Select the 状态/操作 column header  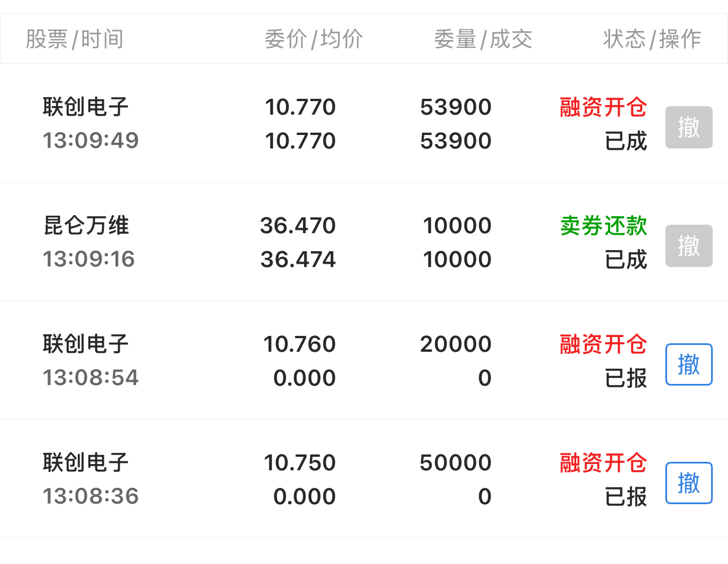point(652,39)
